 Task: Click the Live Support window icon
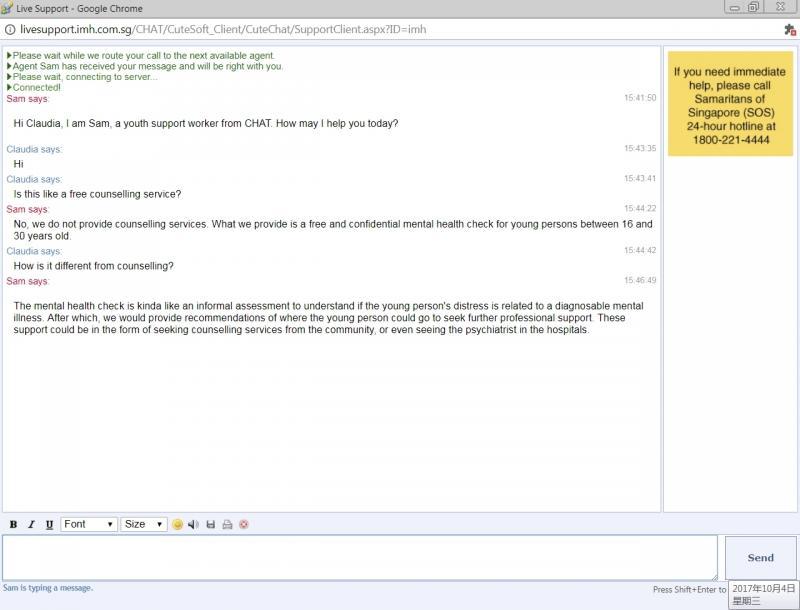(x=7, y=8)
